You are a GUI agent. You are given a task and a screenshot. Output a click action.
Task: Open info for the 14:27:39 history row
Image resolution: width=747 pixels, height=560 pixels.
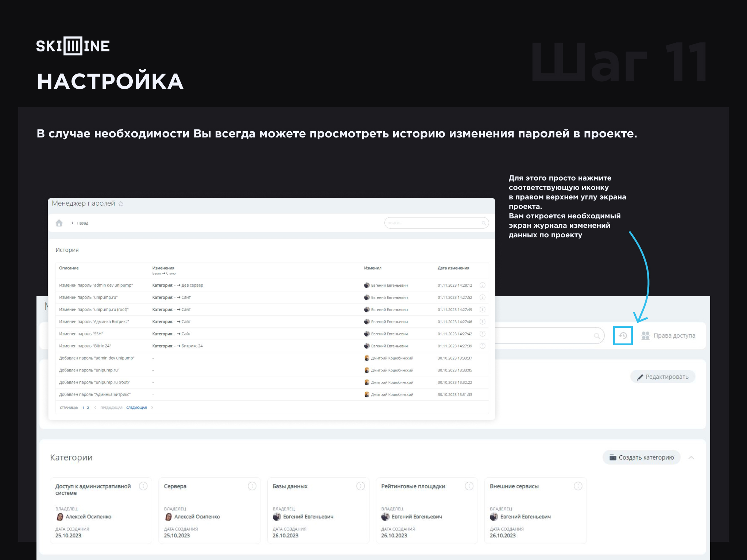click(x=482, y=346)
